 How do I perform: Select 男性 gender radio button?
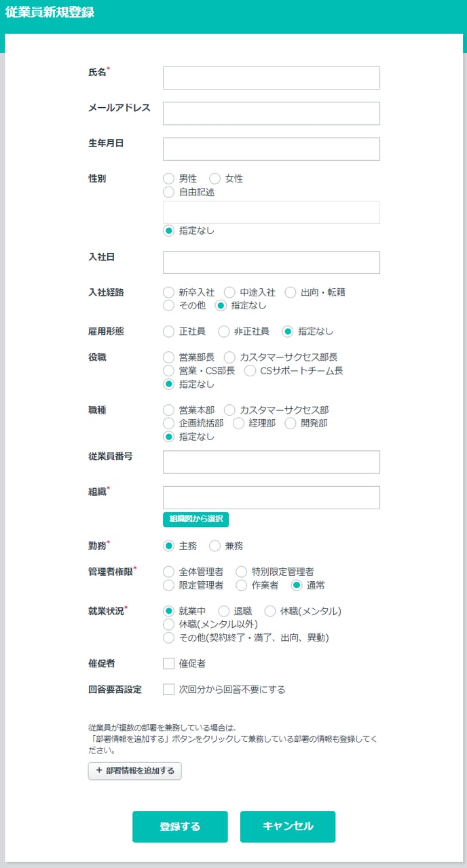tap(169, 179)
